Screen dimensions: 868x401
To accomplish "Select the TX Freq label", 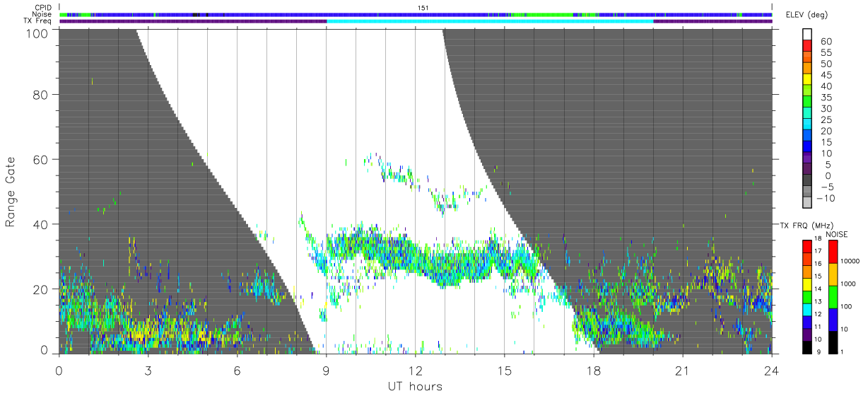I will (x=37, y=21).
